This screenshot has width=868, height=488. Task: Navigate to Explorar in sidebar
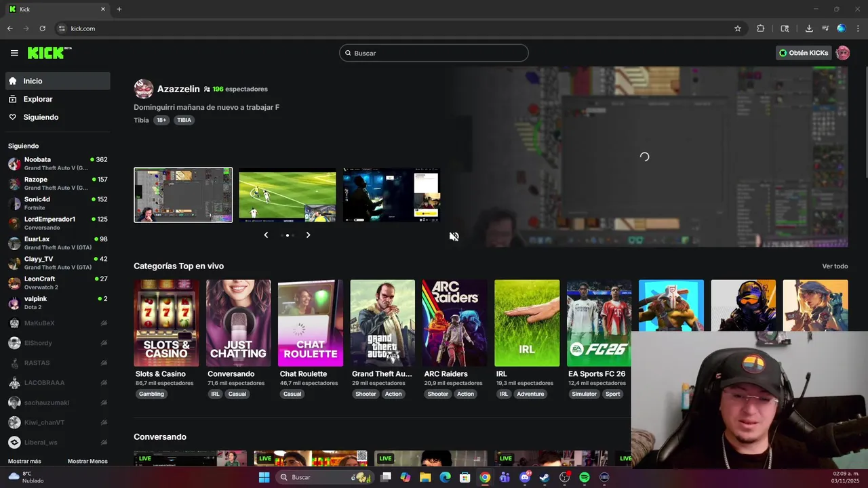[x=58, y=99]
